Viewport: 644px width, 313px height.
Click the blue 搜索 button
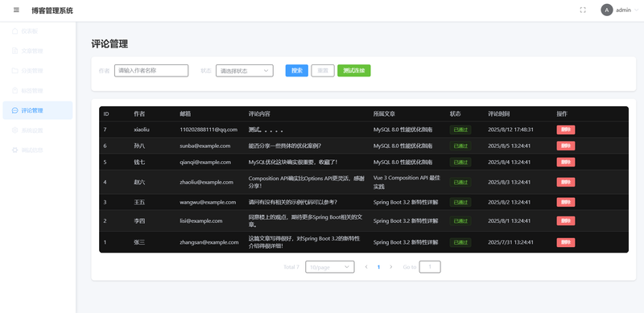pyautogui.click(x=297, y=71)
